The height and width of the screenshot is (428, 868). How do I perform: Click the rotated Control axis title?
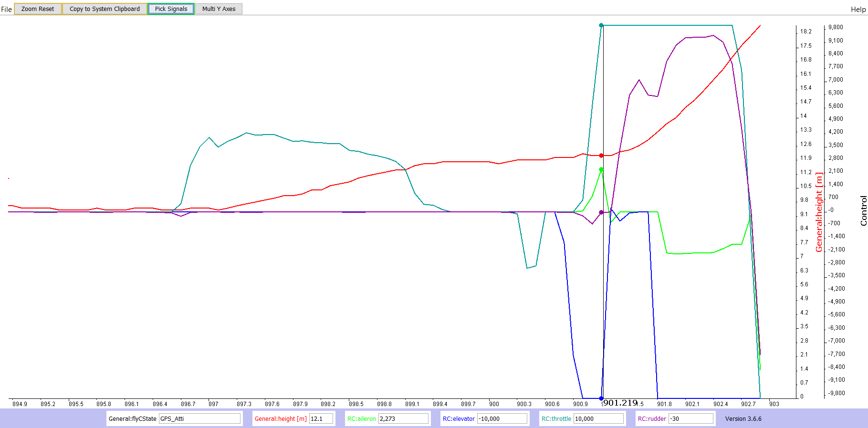(863, 210)
